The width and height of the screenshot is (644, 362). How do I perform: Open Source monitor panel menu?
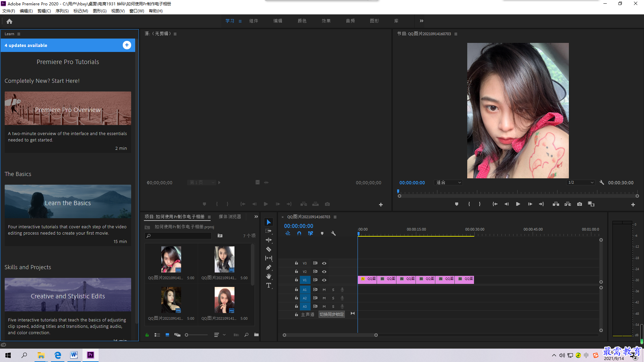(175, 34)
